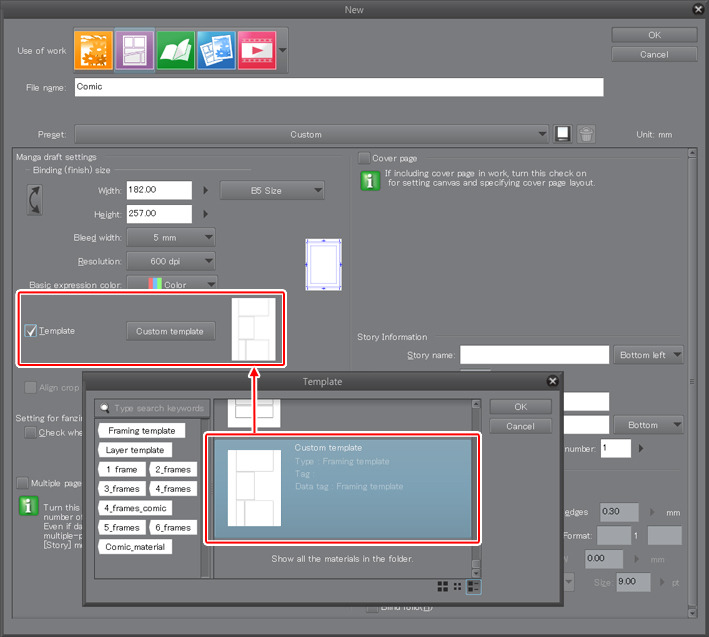Expand the start number slider arrow
The height and width of the screenshot is (637, 709).
641,448
